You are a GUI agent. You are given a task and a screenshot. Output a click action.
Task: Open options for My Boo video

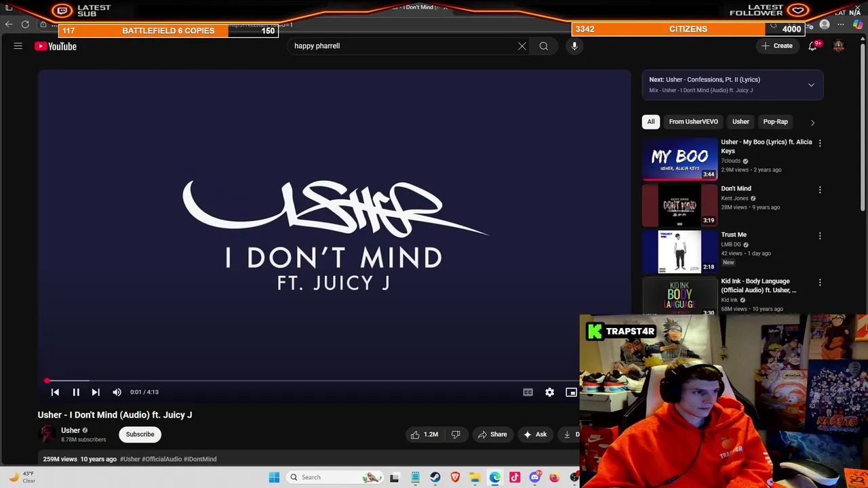coord(820,144)
